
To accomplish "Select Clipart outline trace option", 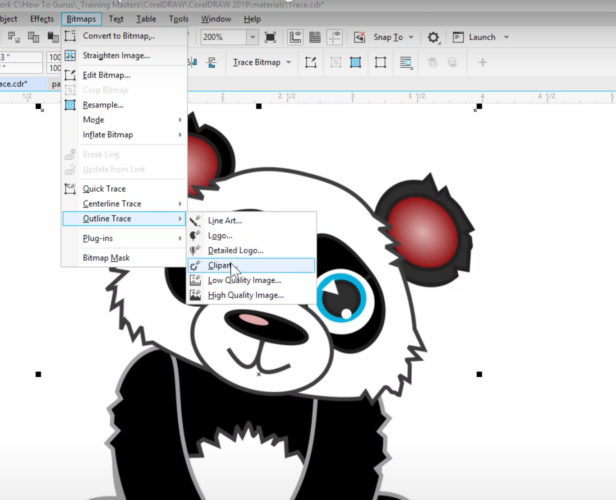I will (x=251, y=266).
